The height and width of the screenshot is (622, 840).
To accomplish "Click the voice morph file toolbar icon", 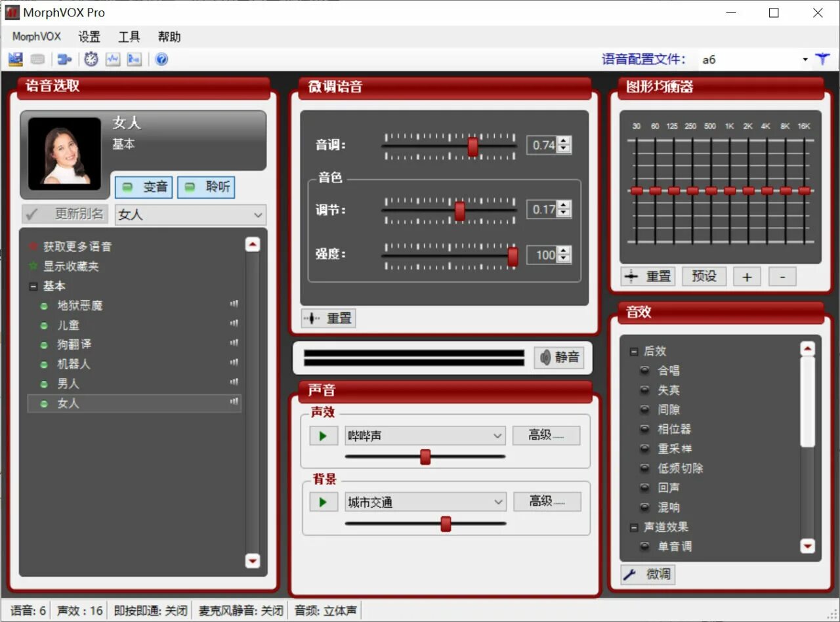I will 135,60.
